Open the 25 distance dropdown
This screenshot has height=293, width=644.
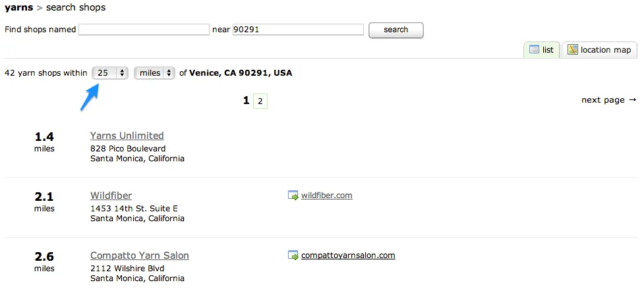pos(110,73)
